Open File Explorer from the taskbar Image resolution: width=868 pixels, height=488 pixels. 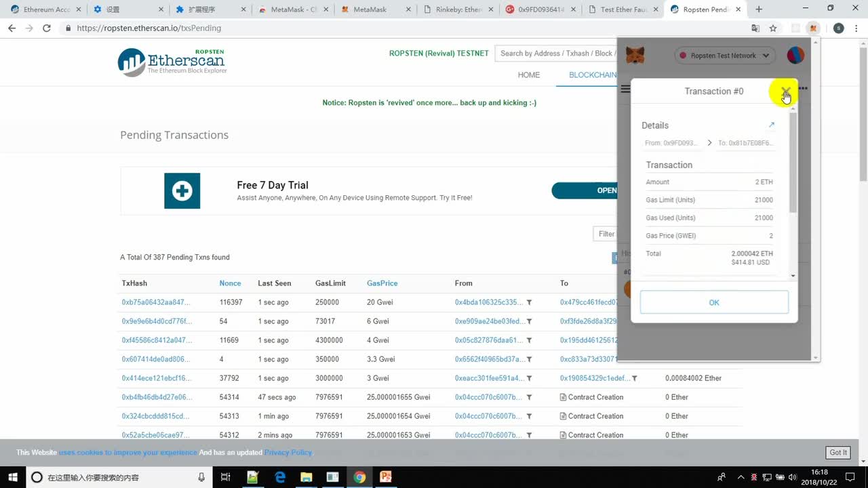click(306, 477)
